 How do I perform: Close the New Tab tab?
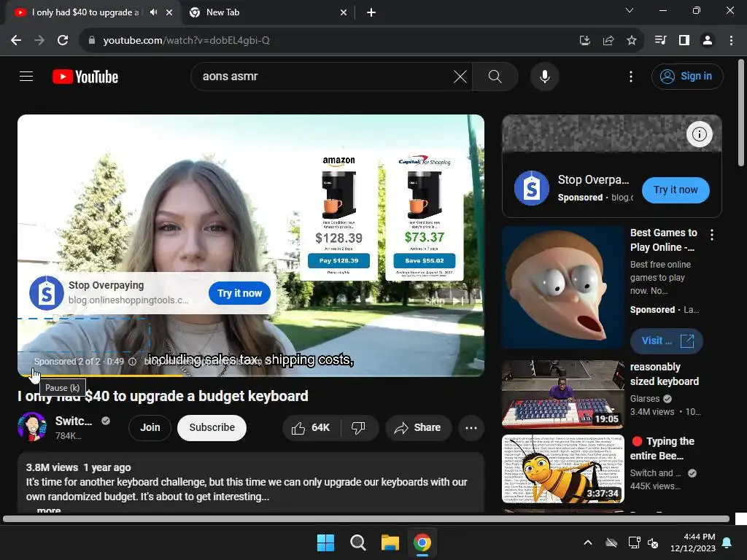click(344, 12)
